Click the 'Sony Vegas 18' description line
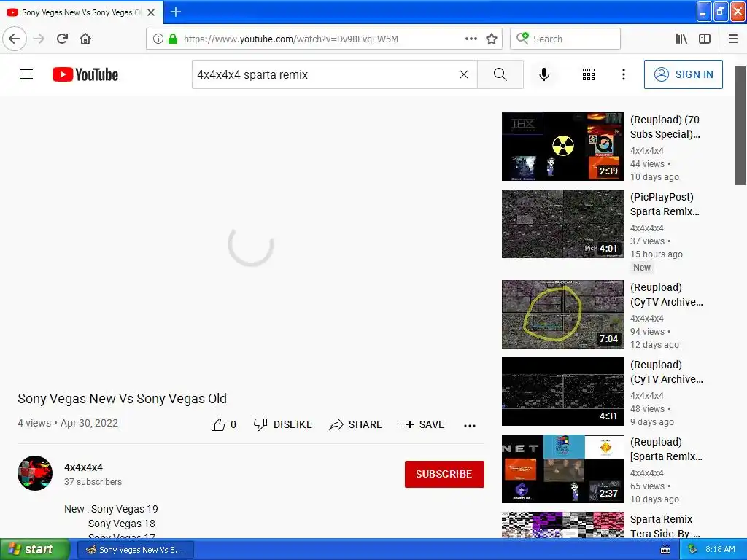The image size is (747, 560). [122, 524]
